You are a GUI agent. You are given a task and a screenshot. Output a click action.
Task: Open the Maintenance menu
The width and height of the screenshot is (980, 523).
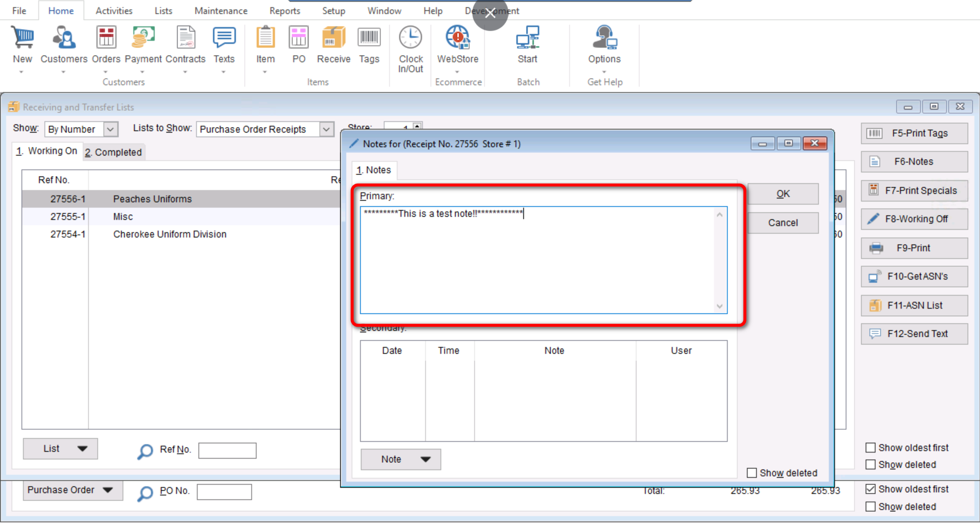(221, 11)
